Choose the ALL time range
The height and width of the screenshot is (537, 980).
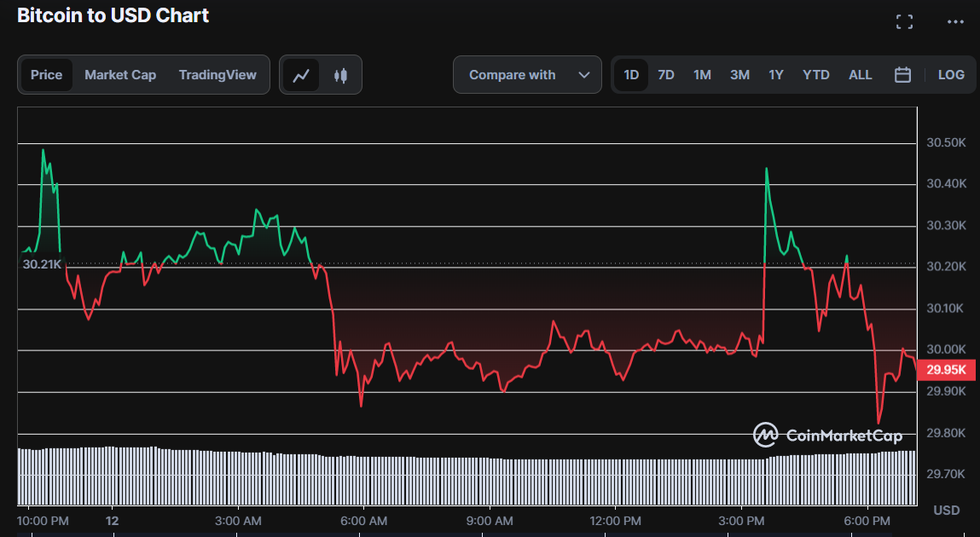[x=860, y=75]
